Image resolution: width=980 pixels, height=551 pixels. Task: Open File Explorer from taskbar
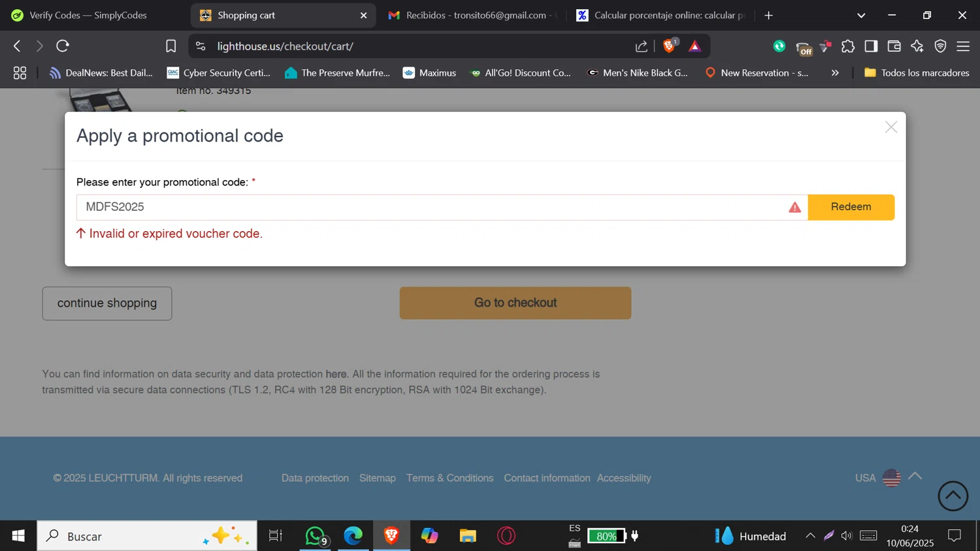click(468, 536)
